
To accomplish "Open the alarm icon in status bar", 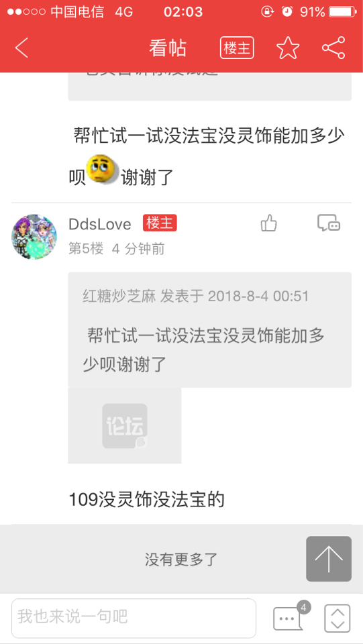I will pyautogui.click(x=287, y=12).
